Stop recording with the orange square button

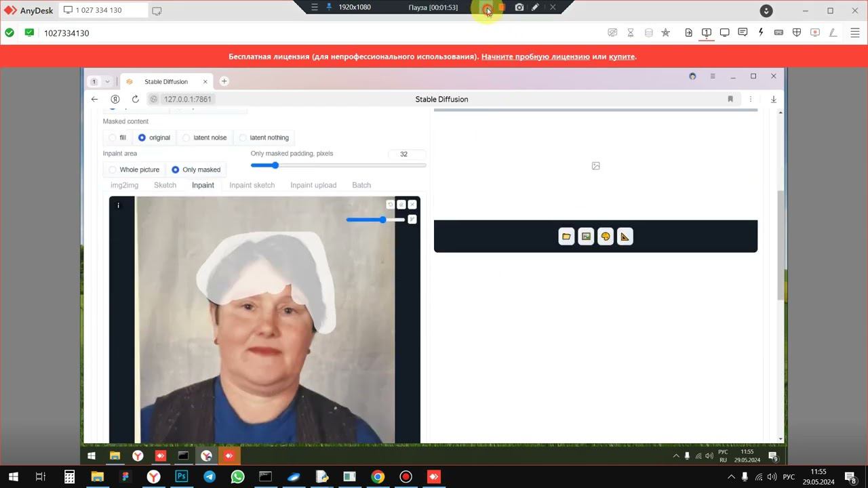(502, 7)
